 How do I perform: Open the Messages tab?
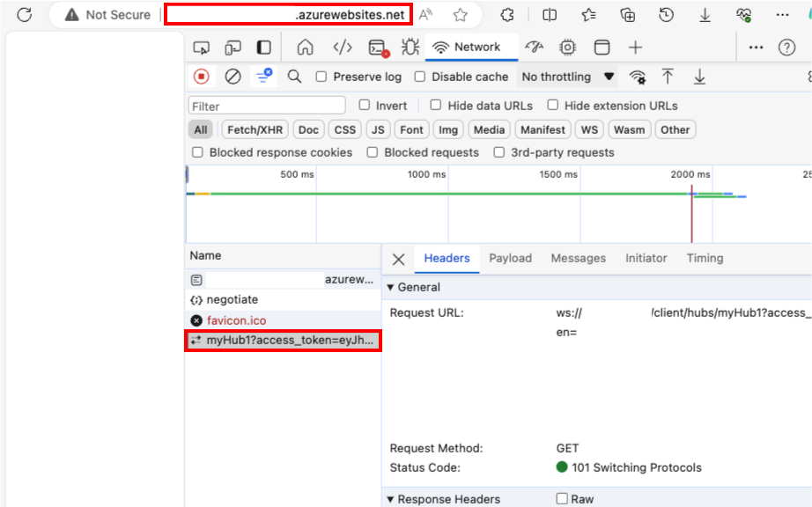point(578,258)
